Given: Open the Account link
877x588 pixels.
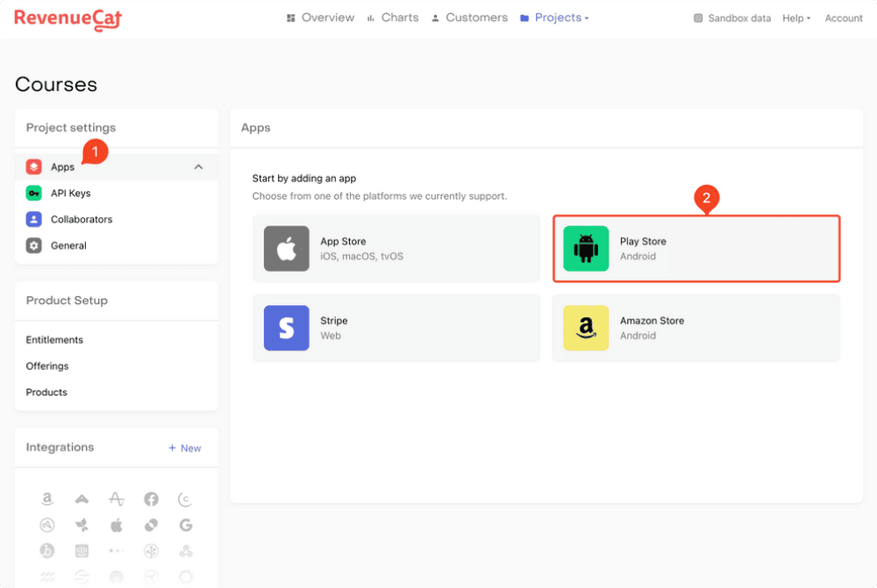Looking at the screenshot, I should point(843,18).
